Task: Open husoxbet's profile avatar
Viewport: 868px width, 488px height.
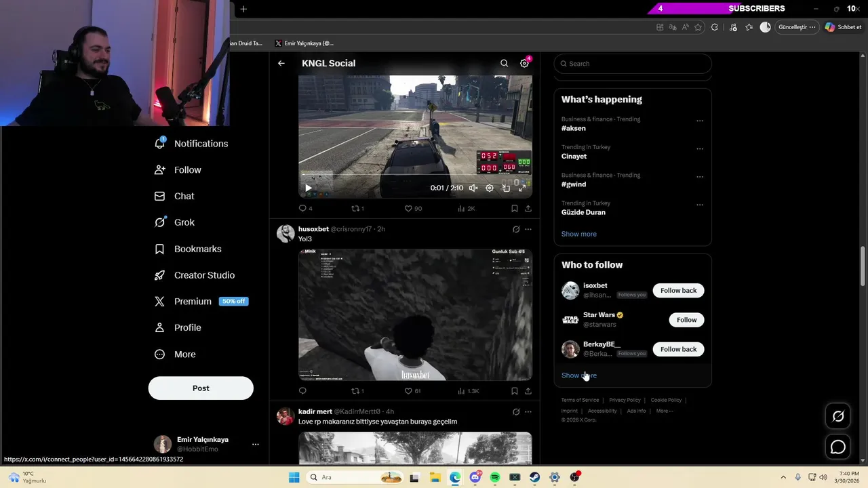Action: click(285, 233)
